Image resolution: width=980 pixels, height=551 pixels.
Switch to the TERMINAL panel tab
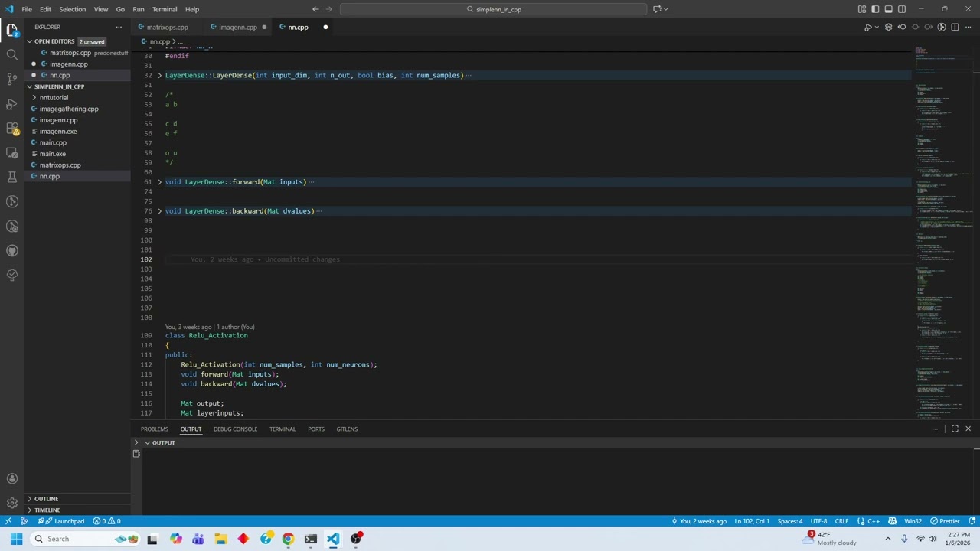click(x=283, y=429)
